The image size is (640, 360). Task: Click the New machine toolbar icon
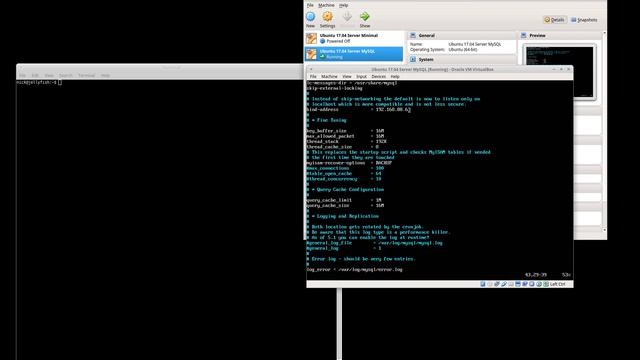click(x=311, y=17)
